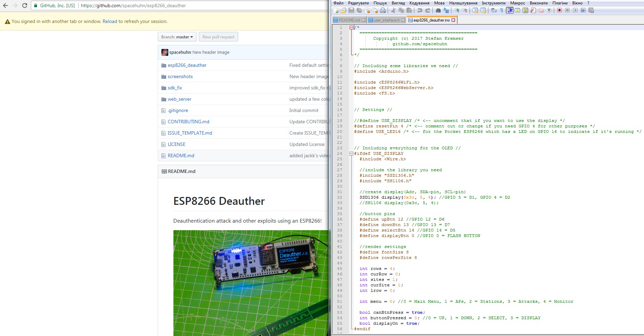
Task: Redo the last edit in Notepad++
Action: (428, 10)
